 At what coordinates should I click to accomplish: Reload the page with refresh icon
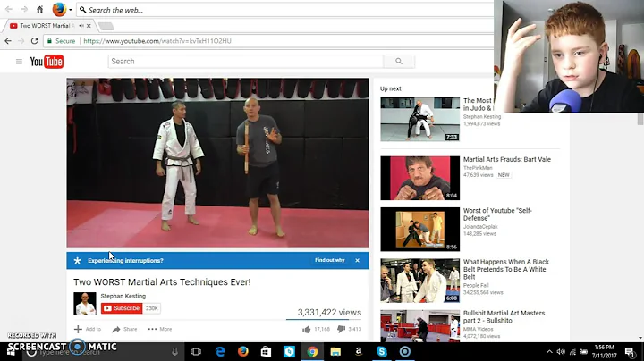35,40
